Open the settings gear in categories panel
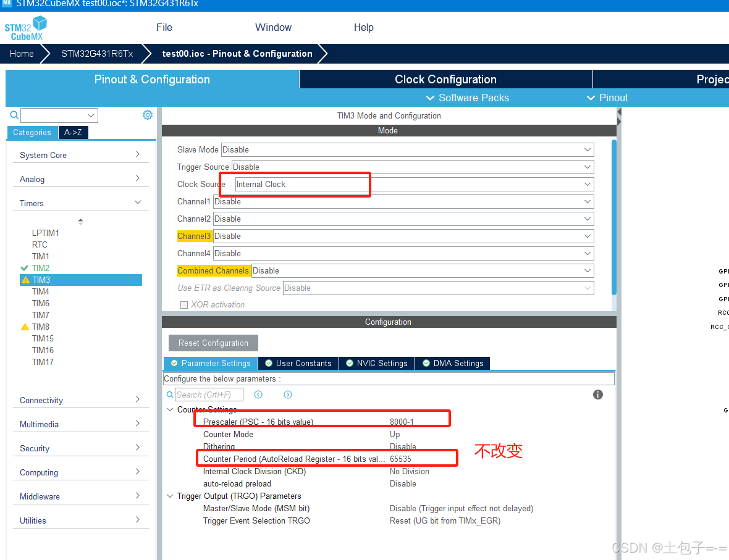The width and height of the screenshot is (729, 560). (x=148, y=115)
